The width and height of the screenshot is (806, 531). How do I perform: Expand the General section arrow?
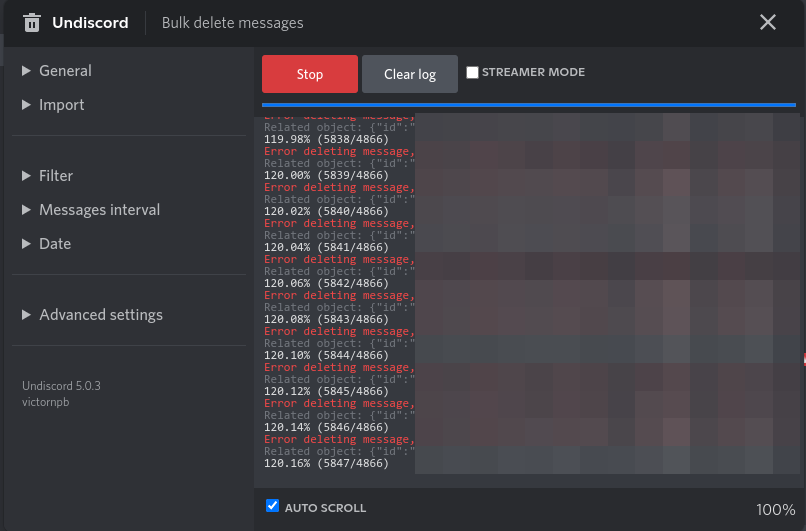pos(26,71)
